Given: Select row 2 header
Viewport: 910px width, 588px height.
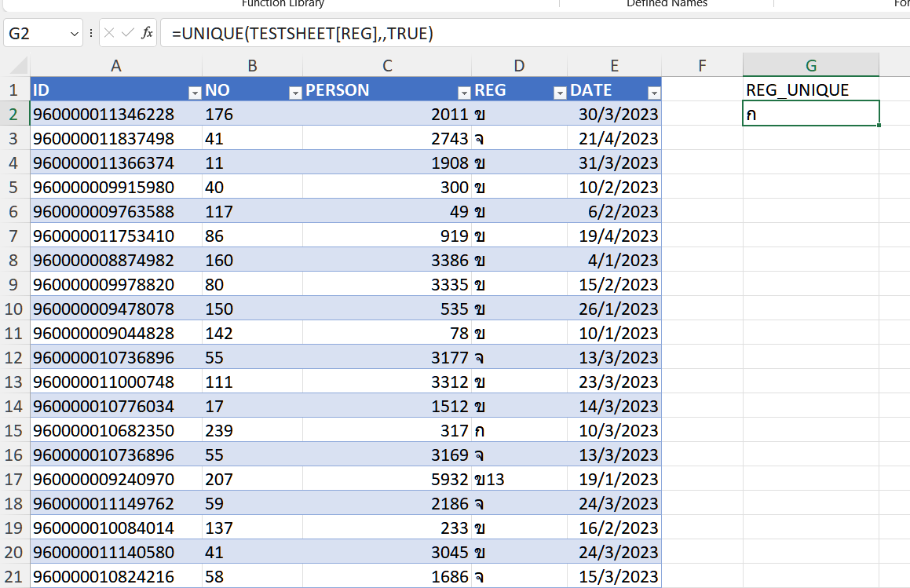Looking at the screenshot, I should click(x=14, y=115).
